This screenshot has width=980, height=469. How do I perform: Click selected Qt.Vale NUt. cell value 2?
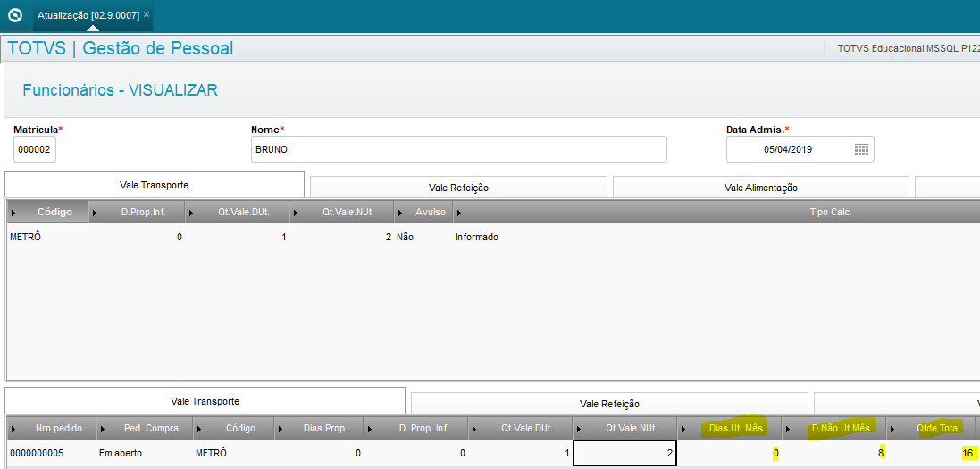pos(624,454)
